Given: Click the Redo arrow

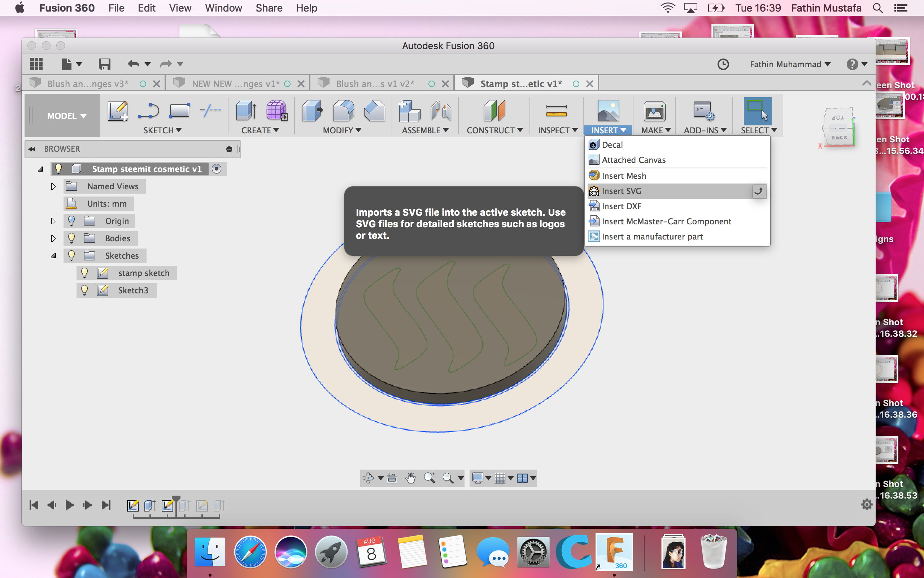Looking at the screenshot, I should 166,64.
